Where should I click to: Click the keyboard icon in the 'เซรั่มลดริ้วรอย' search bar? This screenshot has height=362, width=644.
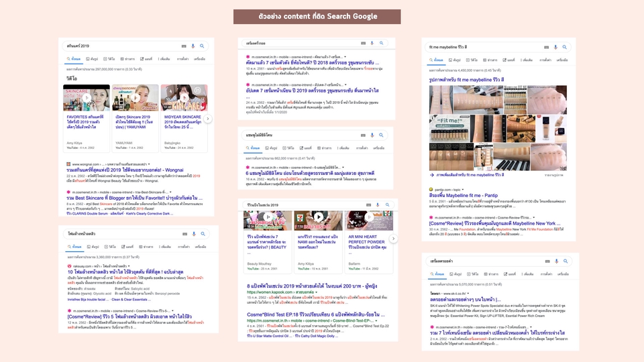(x=363, y=43)
